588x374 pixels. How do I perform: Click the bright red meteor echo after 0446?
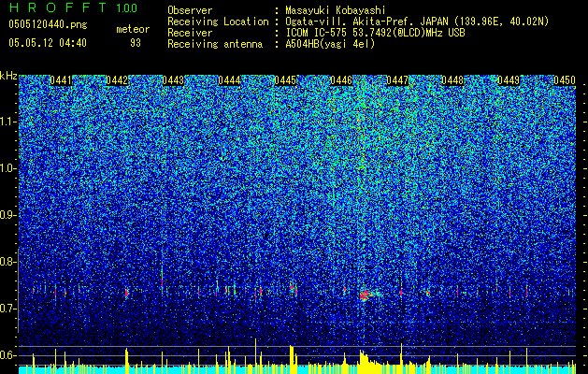tap(365, 295)
